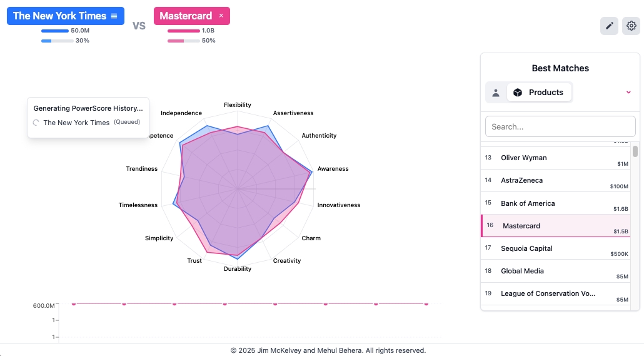Click the $1.5B value on Mastercard row

click(x=621, y=231)
